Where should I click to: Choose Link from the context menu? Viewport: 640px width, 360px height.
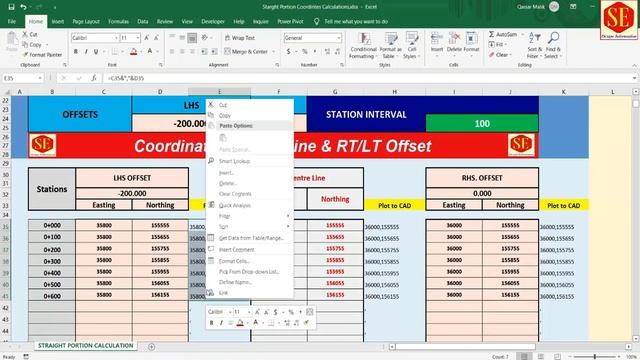[x=250, y=293]
